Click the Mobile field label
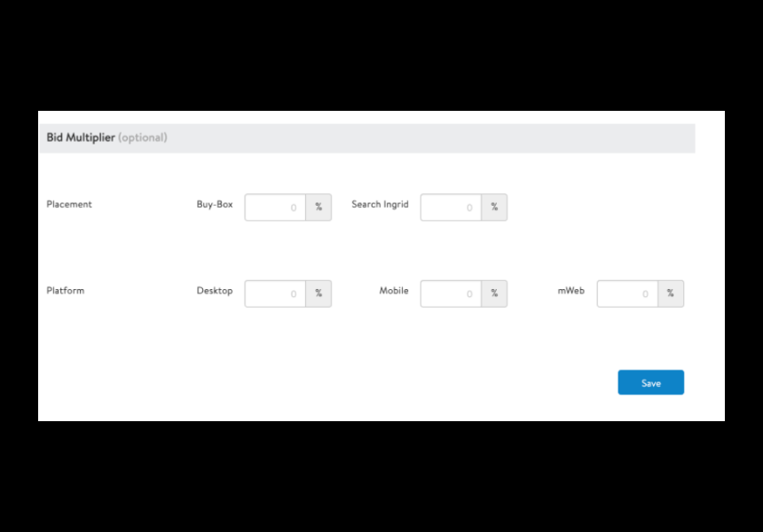Screen dimensions: 763x532 pos(394,291)
